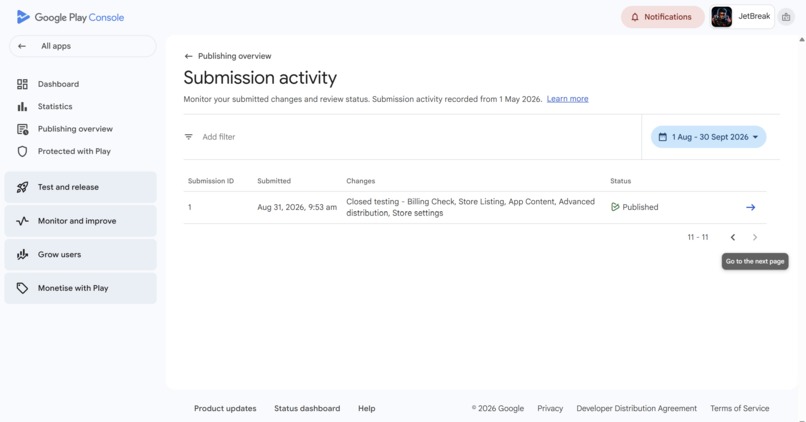Select submission ID 1 cell

pyautogui.click(x=190, y=207)
